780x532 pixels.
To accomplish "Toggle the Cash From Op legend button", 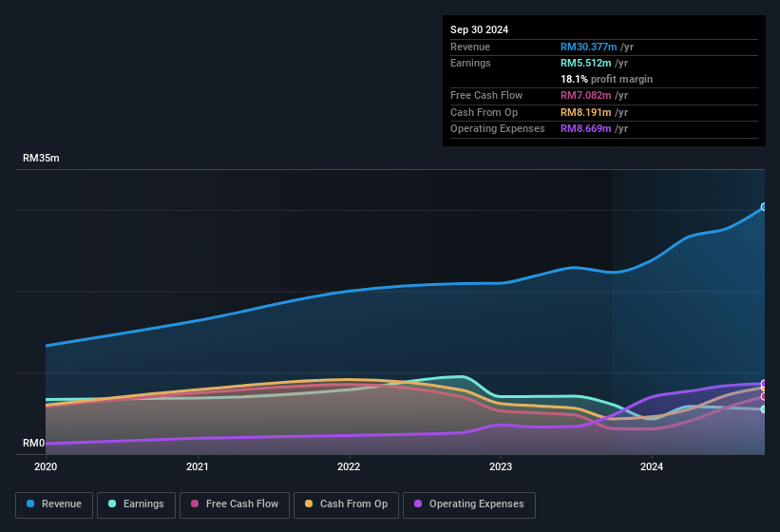I will pyautogui.click(x=346, y=504).
